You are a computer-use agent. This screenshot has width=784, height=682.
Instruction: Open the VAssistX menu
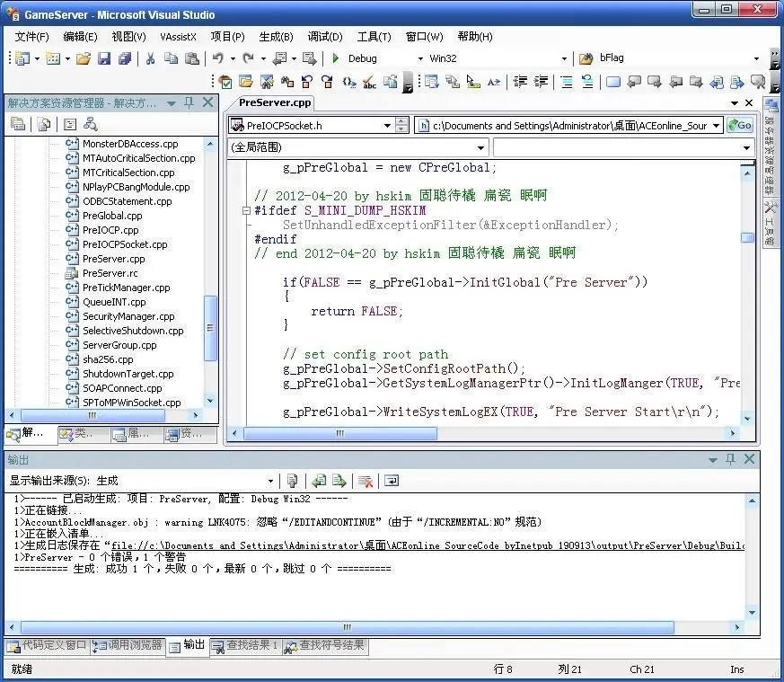pyautogui.click(x=178, y=37)
